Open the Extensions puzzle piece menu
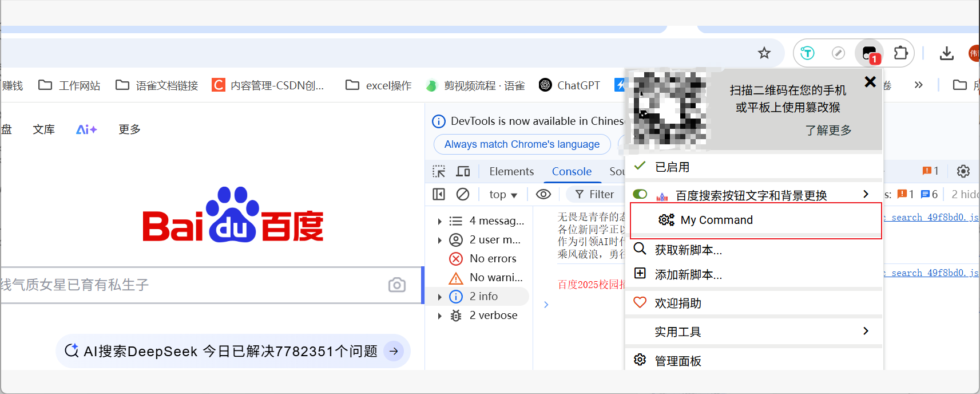This screenshot has height=394, width=980. coord(900,53)
